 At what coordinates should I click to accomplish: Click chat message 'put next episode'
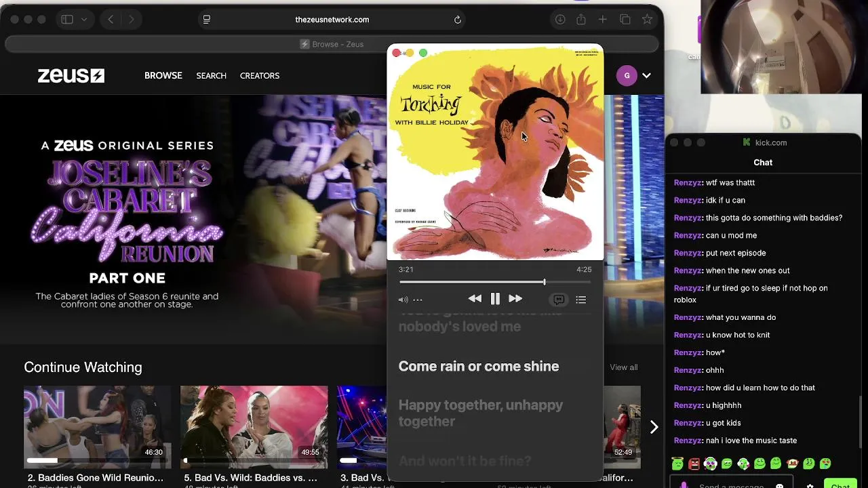click(736, 253)
